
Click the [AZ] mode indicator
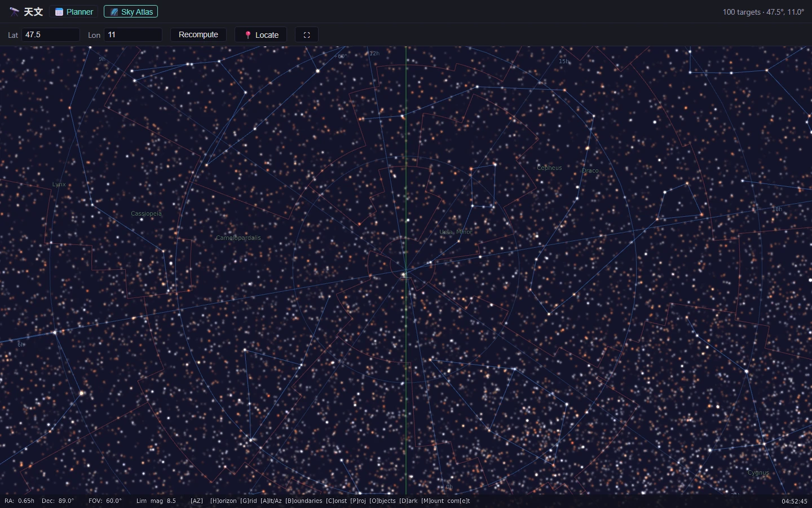coord(197,501)
